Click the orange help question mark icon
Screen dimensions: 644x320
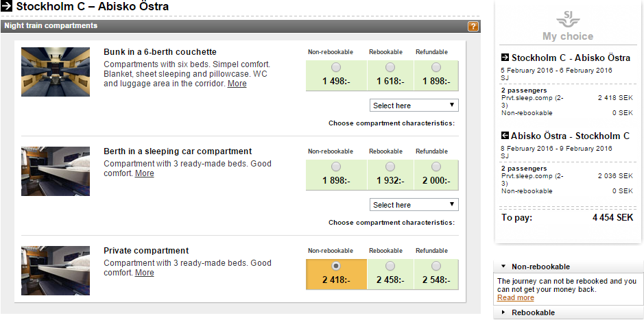click(x=473, y=27)
